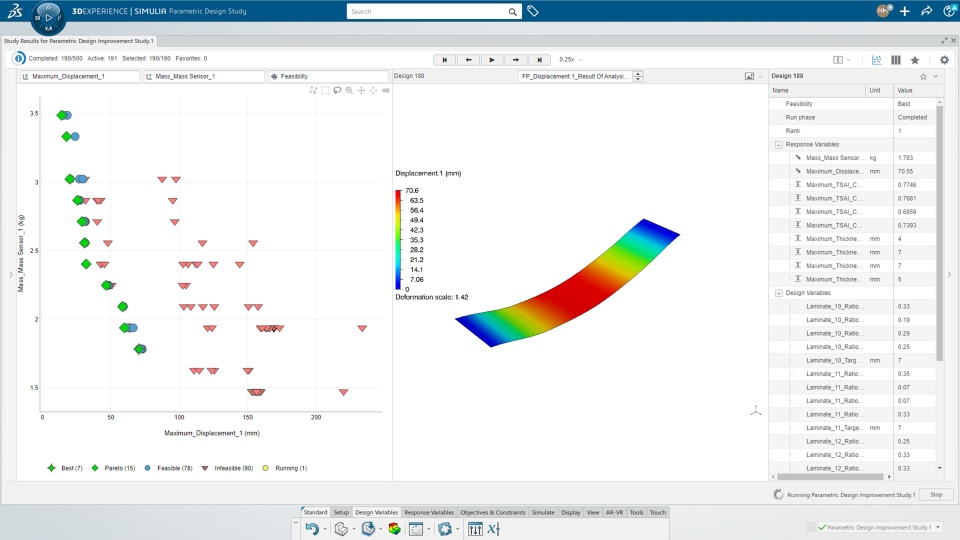Click the favorites star in results toolbar
Viewport: 960px width, 540px height.
[x=915, y=60]
